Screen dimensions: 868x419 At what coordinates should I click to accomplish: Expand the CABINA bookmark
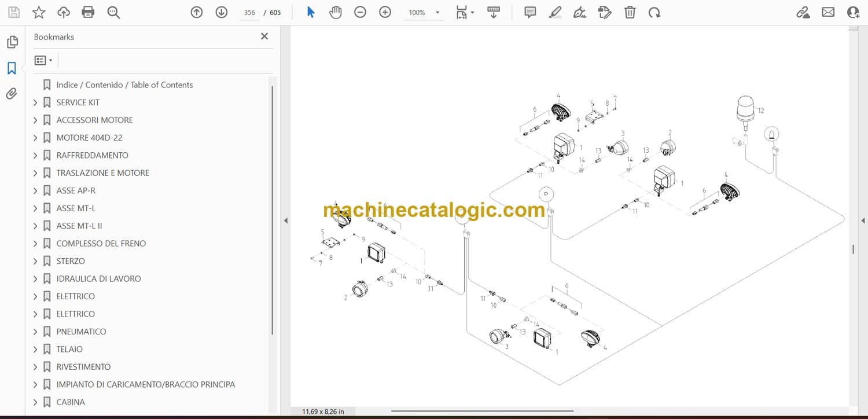pyautogui.click(x=35, y=402)
